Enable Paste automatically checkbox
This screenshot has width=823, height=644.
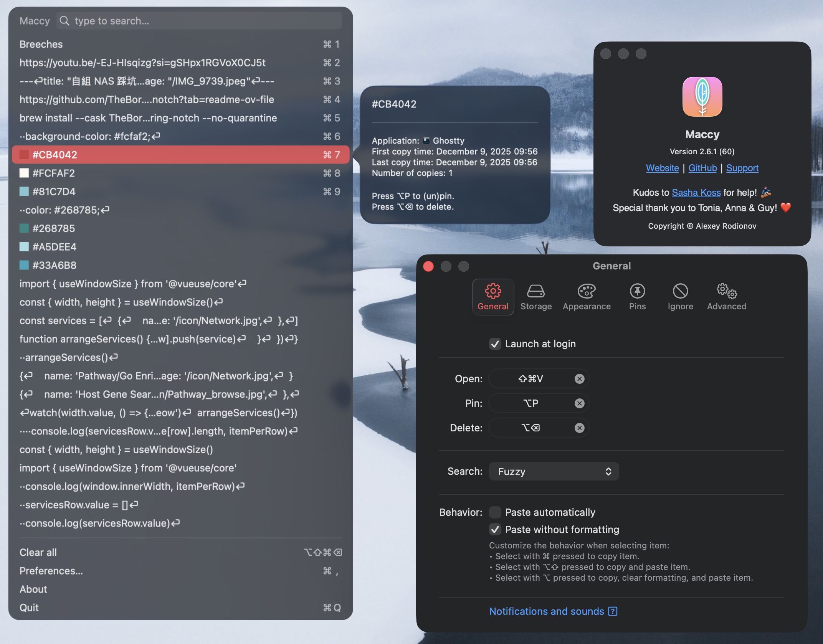[495, 512]
